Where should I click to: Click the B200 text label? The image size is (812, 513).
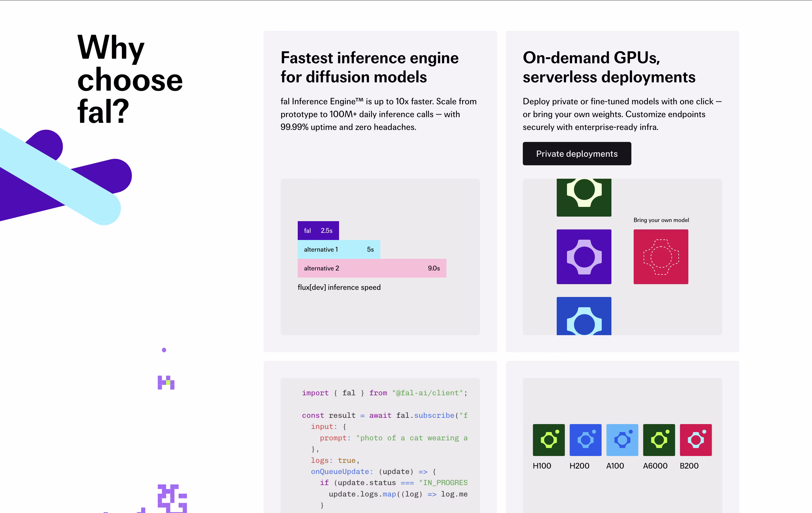689,466
